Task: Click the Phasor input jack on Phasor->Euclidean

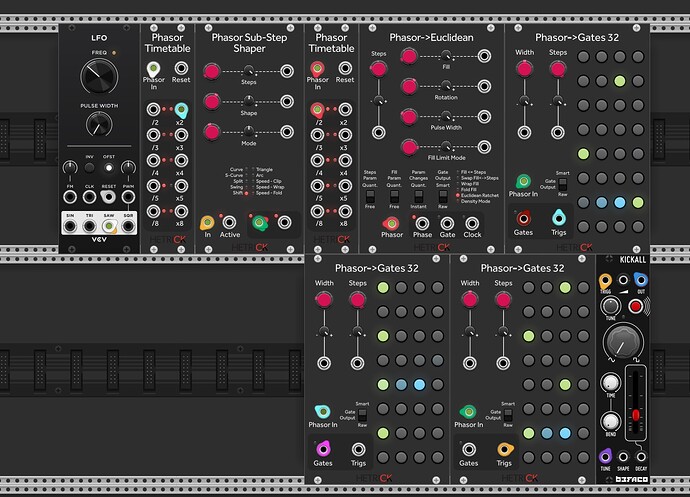Action: pos(391,224)
